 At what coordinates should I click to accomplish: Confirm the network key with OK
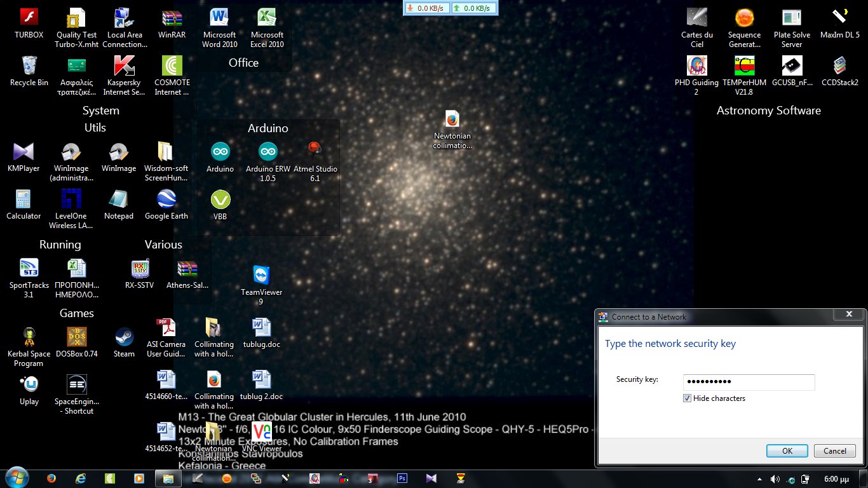[787, 451]
